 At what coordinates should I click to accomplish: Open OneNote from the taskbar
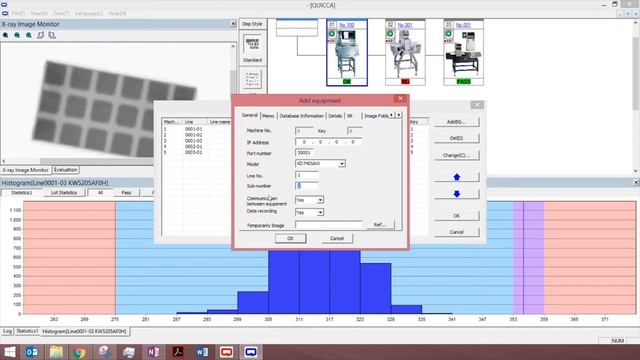point(153,352)
